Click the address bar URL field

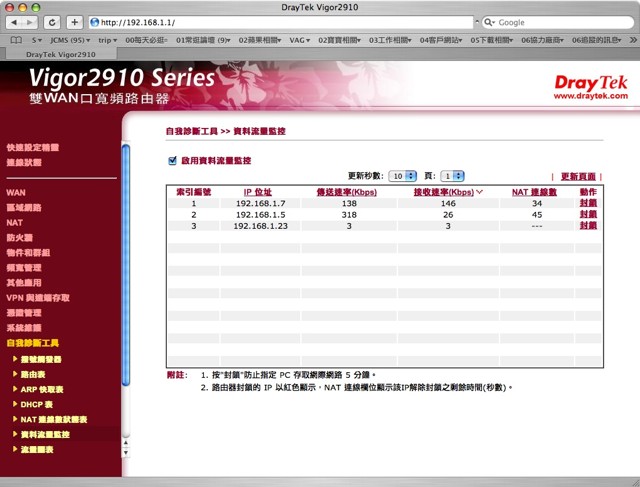281,22
